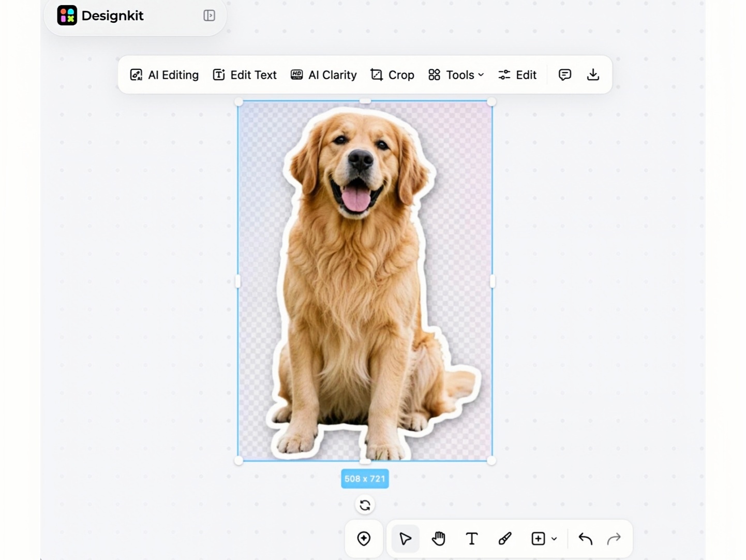Open the AI Editing tool
746x560 pixels.
click(164, 75)
